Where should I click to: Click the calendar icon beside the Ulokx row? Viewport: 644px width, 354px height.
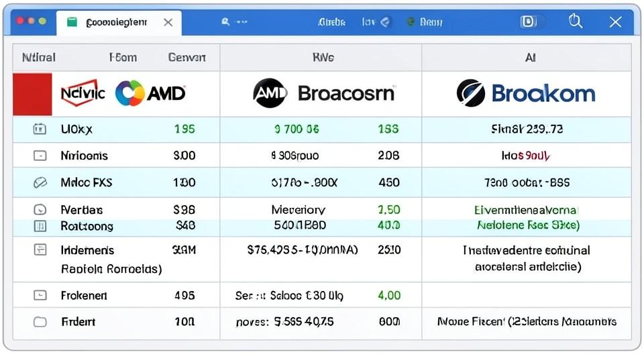[40, 129]
